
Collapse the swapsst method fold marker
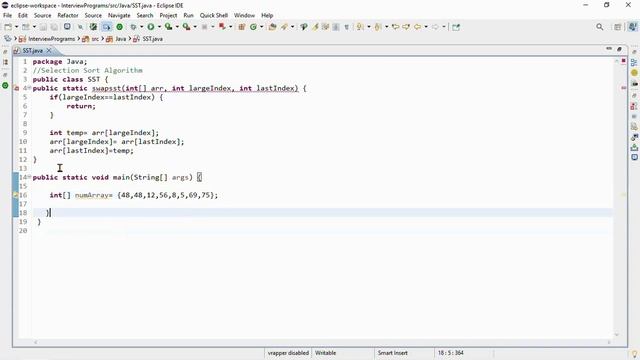[29, 88]
